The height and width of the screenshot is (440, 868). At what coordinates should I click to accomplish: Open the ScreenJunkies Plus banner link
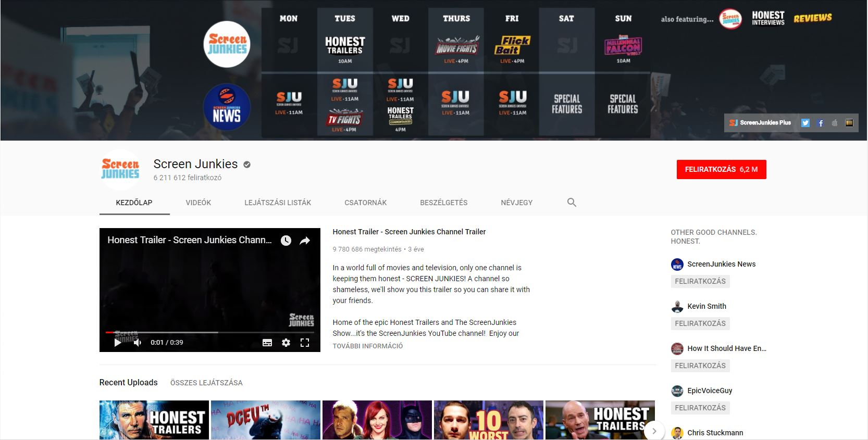click(x=760, y=123)
